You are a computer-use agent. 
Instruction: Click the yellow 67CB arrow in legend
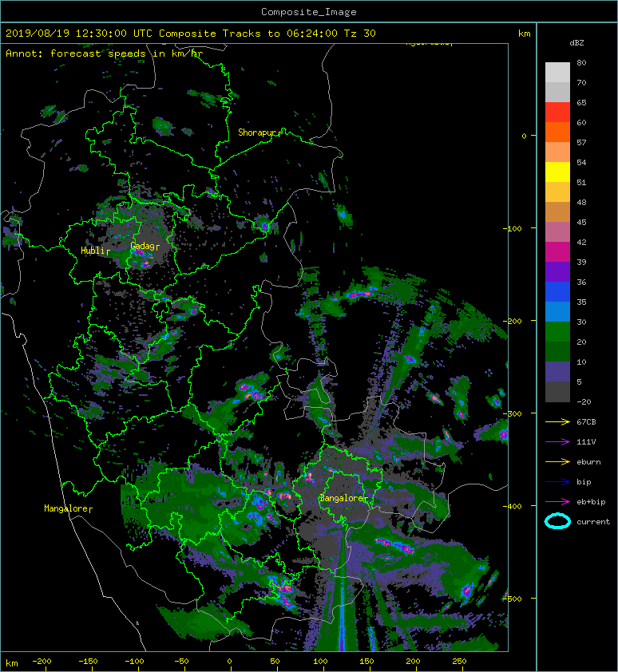pos(557,422)
